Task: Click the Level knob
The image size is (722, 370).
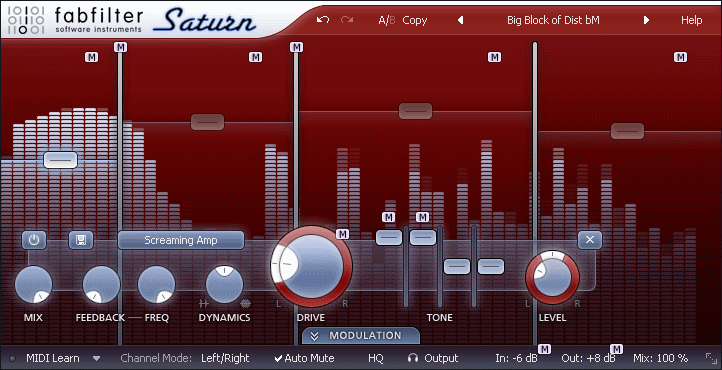Action: [x=553, y=278]
